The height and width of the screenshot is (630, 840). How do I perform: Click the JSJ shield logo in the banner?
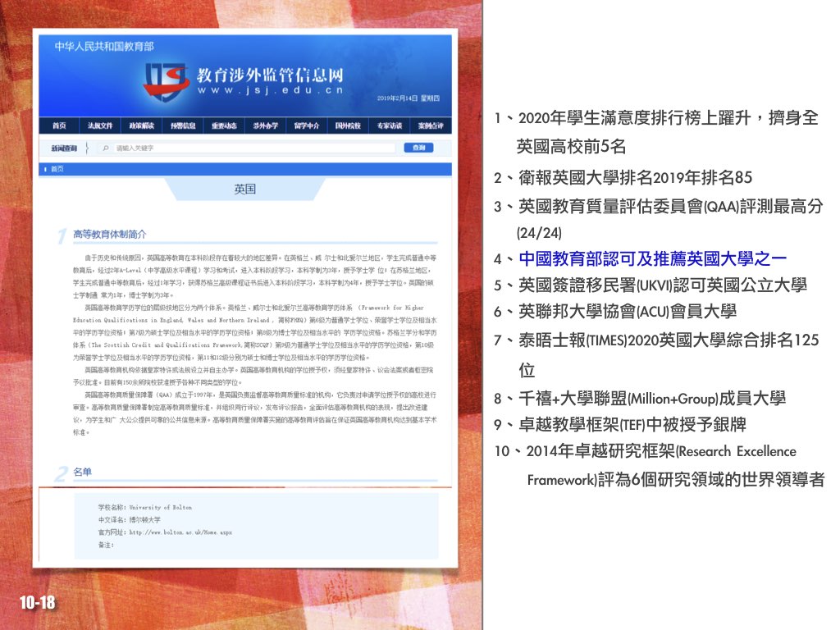166,81
